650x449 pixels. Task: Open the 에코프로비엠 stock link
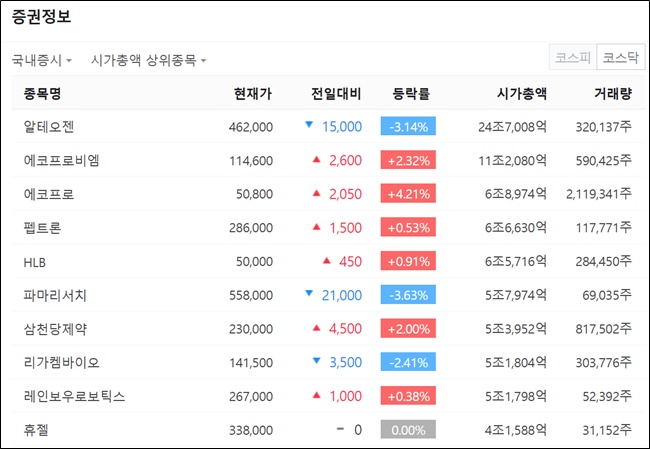coord(61,160)
